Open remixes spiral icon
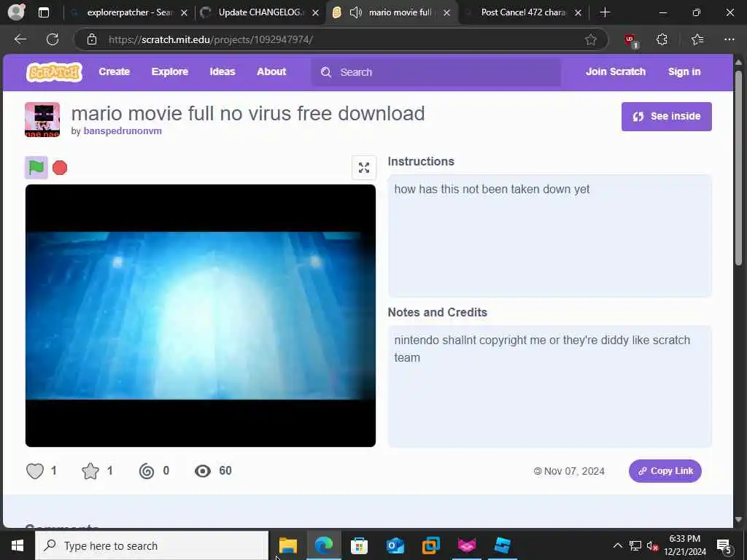The height and width of the screenshot is (560, 747). tap(147, 471)
